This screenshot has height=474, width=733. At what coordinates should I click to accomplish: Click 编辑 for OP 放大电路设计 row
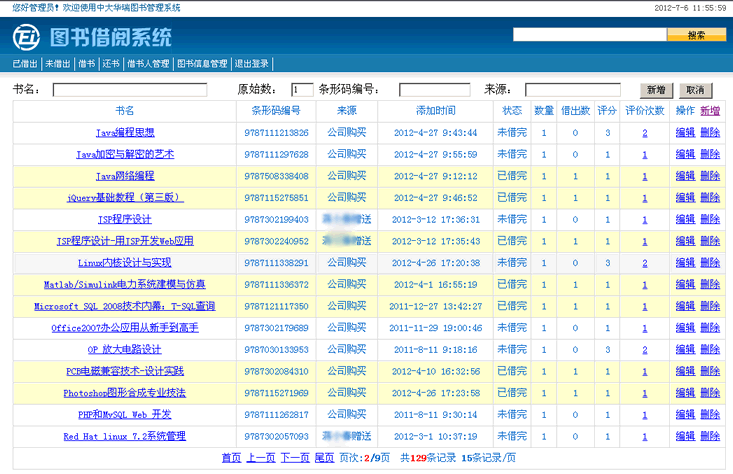pos(685,349)
